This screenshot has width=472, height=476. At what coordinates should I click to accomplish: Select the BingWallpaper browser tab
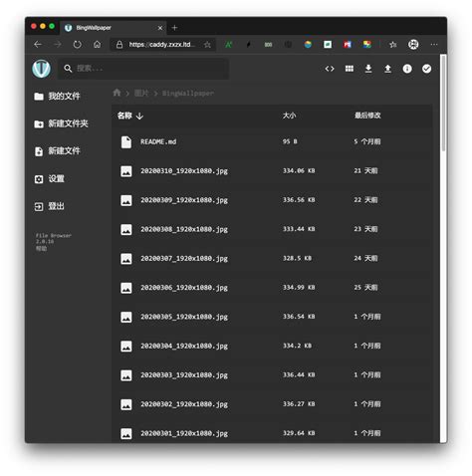[114, 28]
